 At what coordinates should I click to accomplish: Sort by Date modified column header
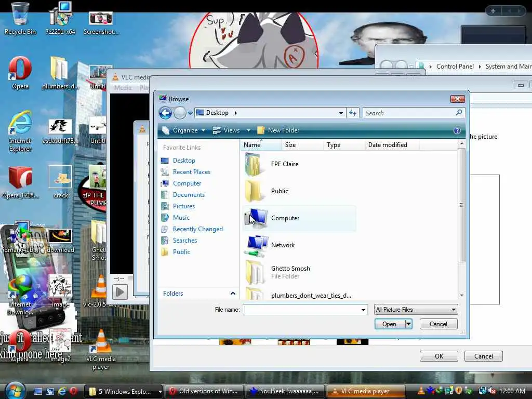(392, 145)
